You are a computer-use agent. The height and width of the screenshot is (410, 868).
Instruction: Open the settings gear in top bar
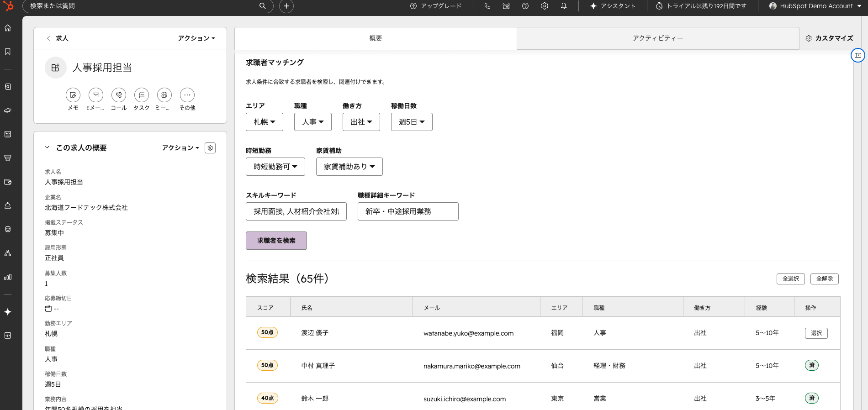tap(545, 6)
